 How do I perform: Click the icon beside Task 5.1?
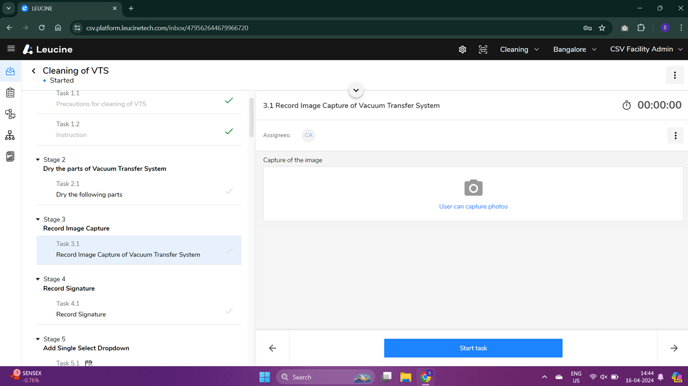[89, 363]
